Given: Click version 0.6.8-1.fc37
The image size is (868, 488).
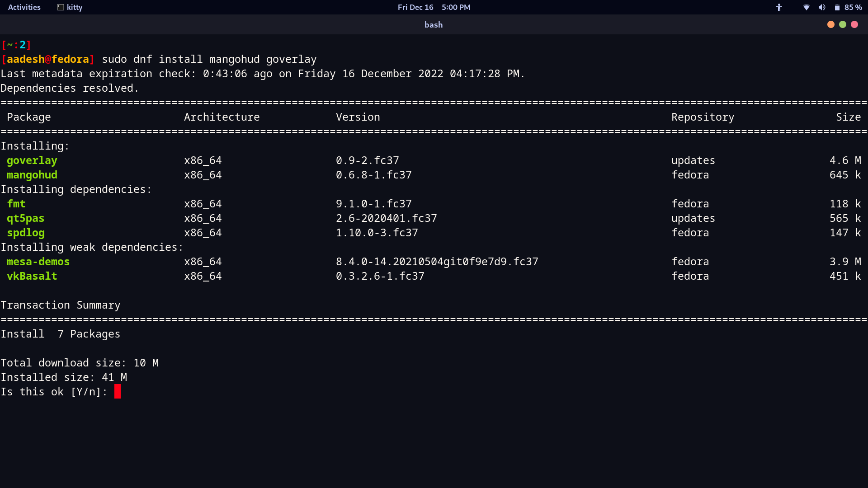Looking at the screenshot, I should point(374,175).
